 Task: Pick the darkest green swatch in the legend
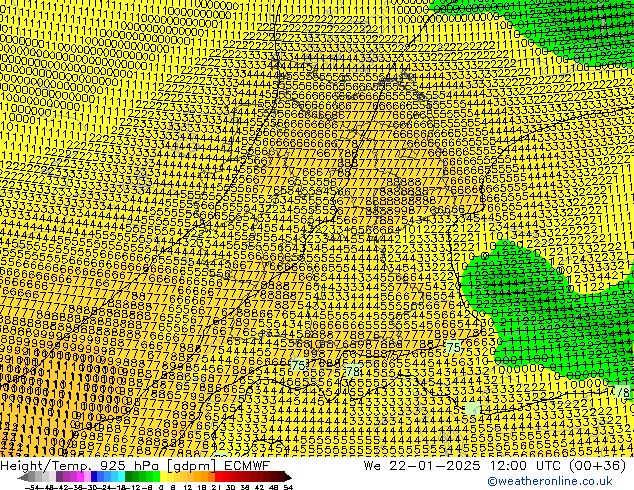128,477
